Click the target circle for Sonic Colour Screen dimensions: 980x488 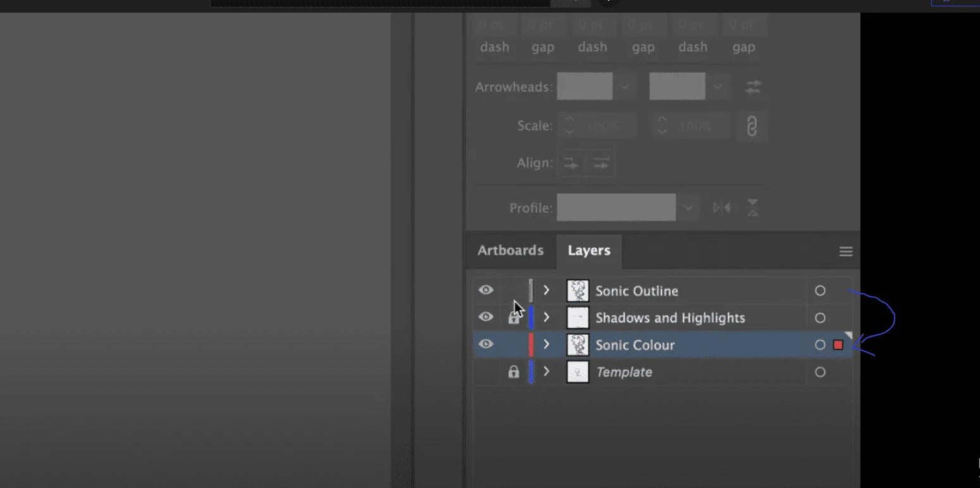[820, 345]
